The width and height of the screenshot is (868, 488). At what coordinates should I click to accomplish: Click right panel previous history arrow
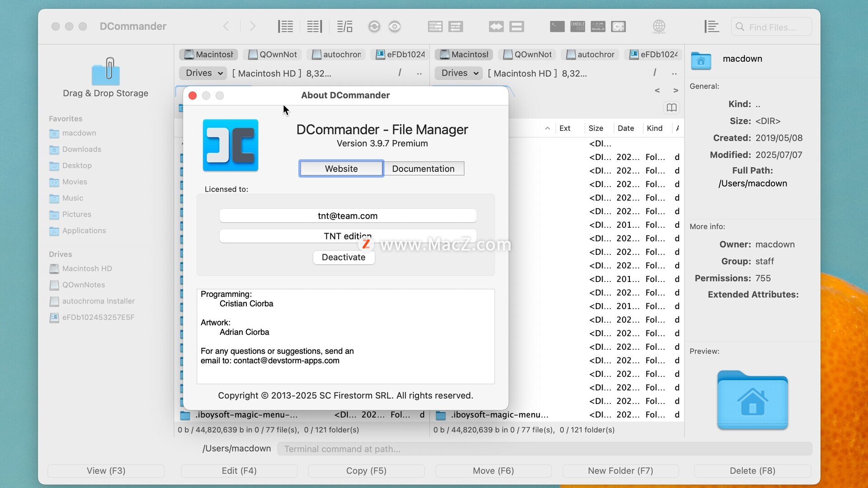click(x=657, y=90)
